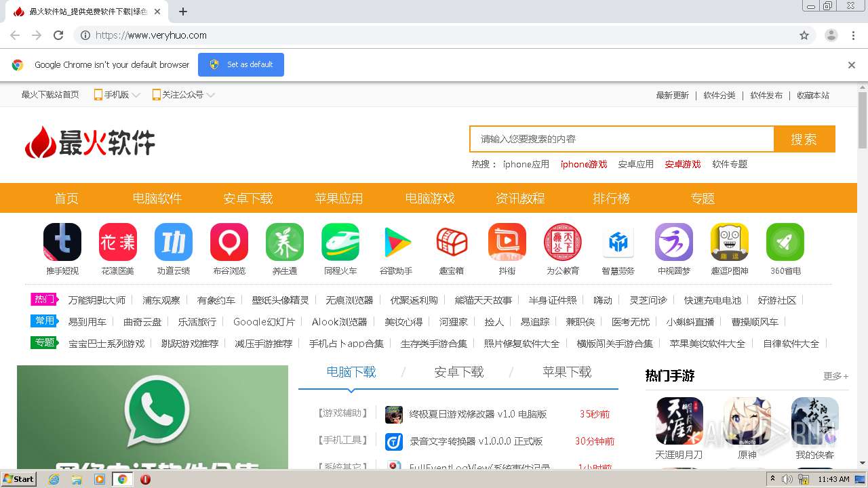Open 终极夏日游戏修改器 v1.0 电脑版
868x488 pixels.
[478, 414]
